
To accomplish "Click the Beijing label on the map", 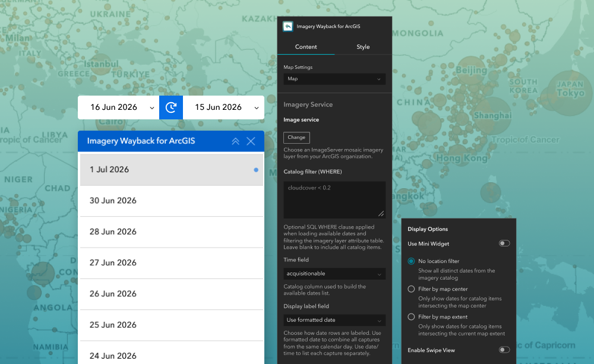I will click(x=471, y=70).
